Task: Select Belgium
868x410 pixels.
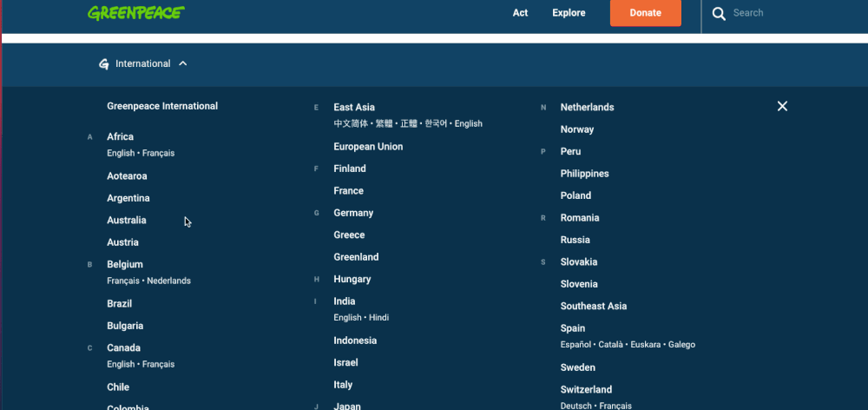Action: (124, 264)
